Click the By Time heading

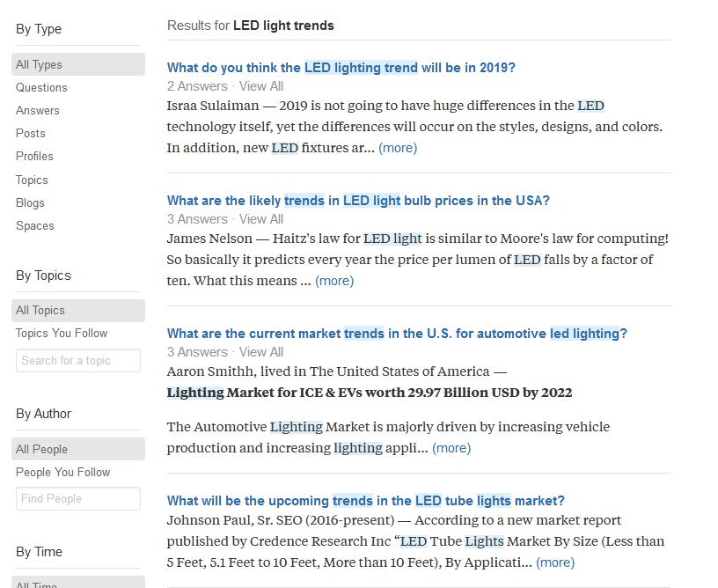click(39, 552)
